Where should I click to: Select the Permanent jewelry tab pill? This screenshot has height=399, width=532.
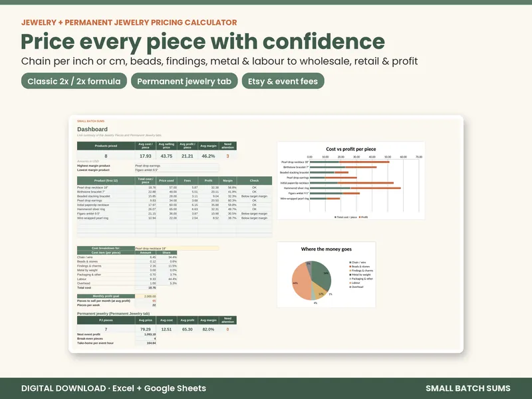(184, 81)
